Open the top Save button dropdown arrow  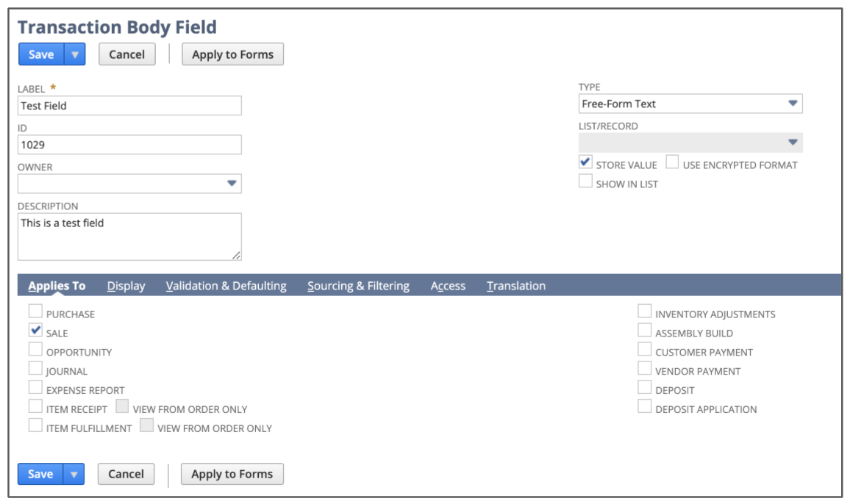(75, 54)
